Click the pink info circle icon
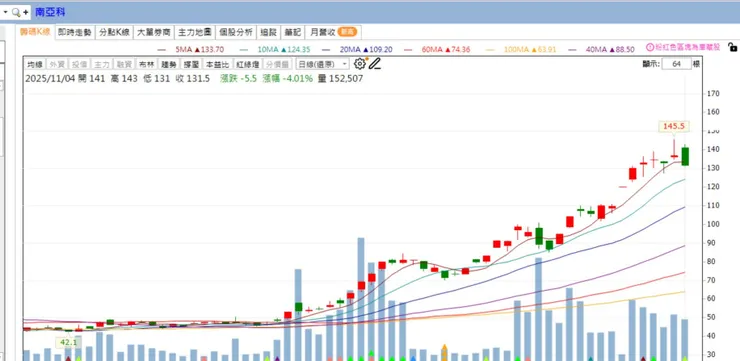 (650, 47)
